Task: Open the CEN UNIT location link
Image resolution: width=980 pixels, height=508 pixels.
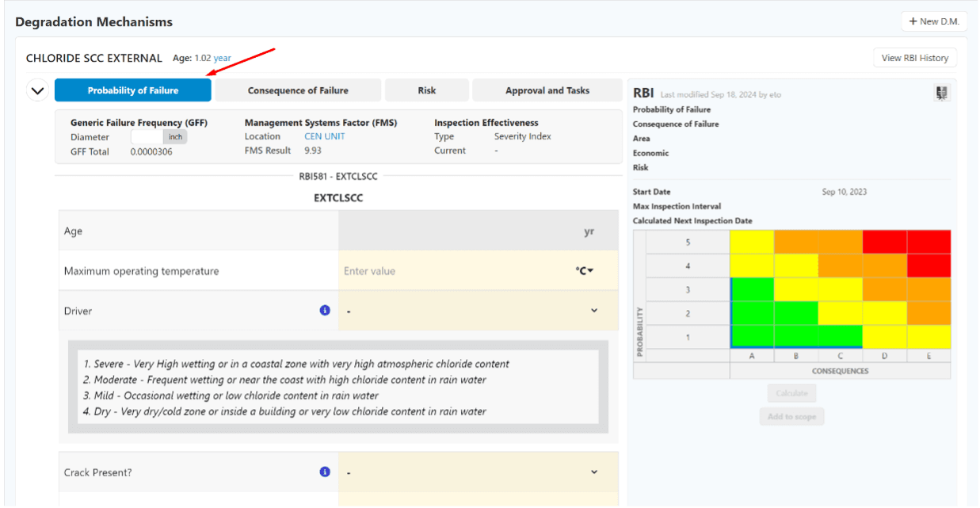Action: 325,136
